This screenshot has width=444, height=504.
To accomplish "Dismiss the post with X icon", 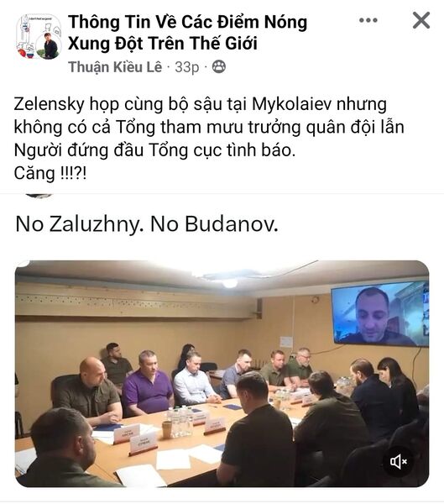I will (x=420, y=20).
